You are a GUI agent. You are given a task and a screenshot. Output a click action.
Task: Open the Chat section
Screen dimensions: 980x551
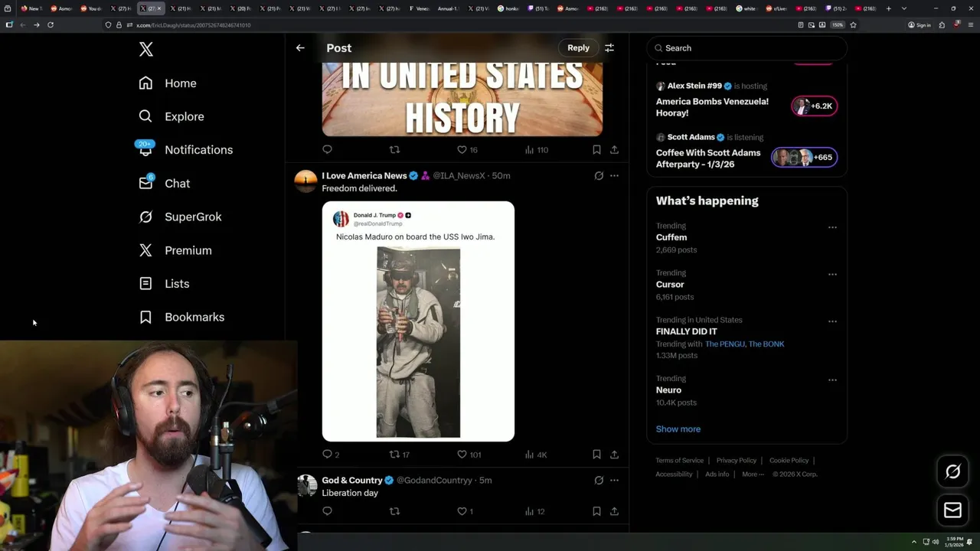[x=164, y=184]
